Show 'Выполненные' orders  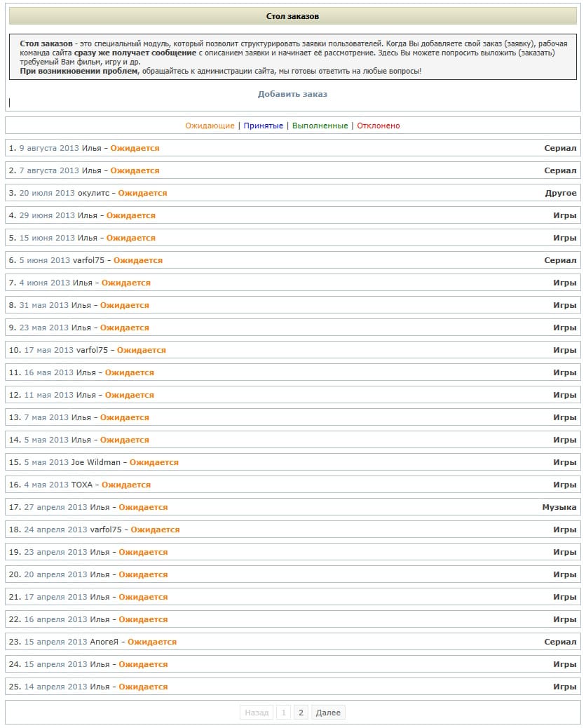(x=320, y=126)
